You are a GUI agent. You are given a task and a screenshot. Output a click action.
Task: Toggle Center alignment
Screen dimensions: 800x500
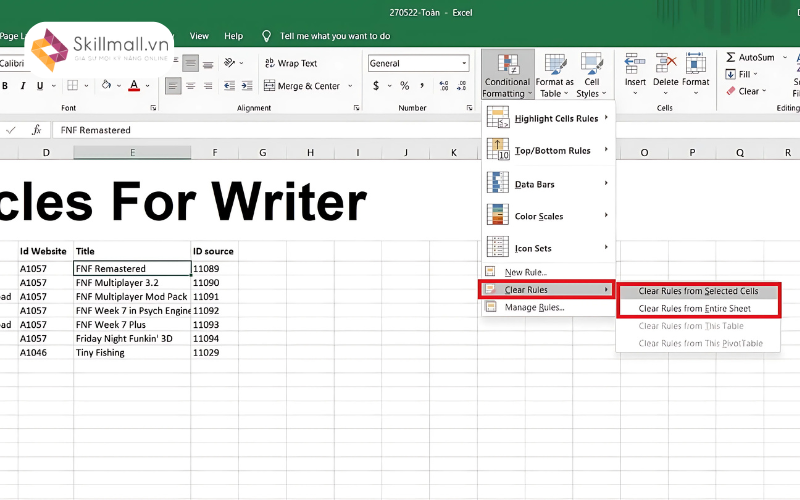point(190,86)
